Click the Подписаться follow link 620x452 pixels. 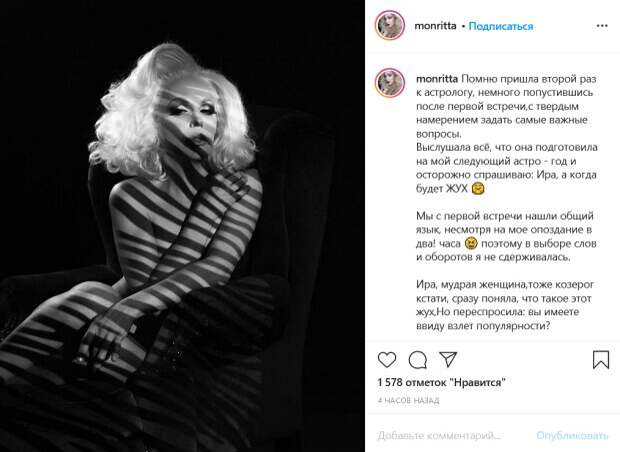[501, 26]
